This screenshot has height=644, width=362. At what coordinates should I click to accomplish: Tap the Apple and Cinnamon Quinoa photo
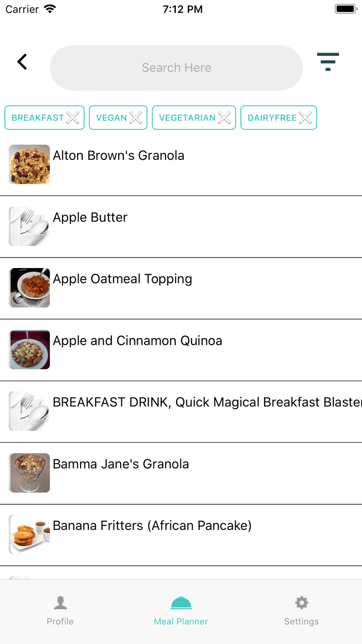click(29, 350)
